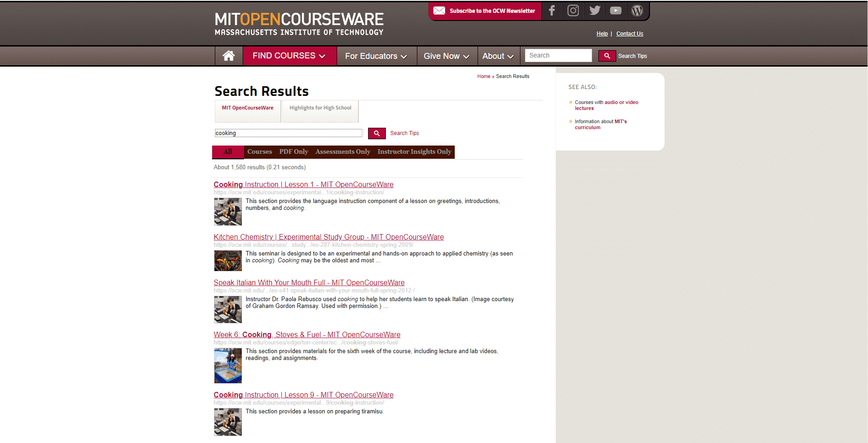Image resolution: width=868 pixels, height=443 pixels.
Task: Click the 'About 1,580 results' count text
Action: coord(260,167)
